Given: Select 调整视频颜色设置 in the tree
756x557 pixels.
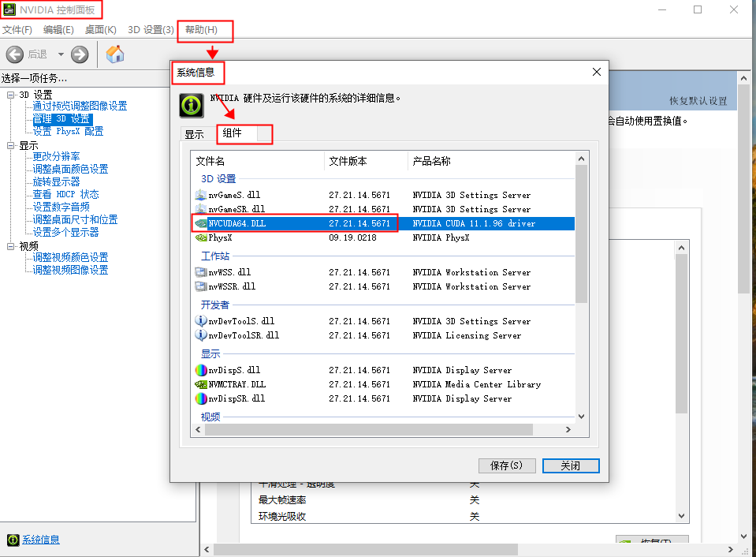Looking at the screenshot, I should click(x=70, y=257).
